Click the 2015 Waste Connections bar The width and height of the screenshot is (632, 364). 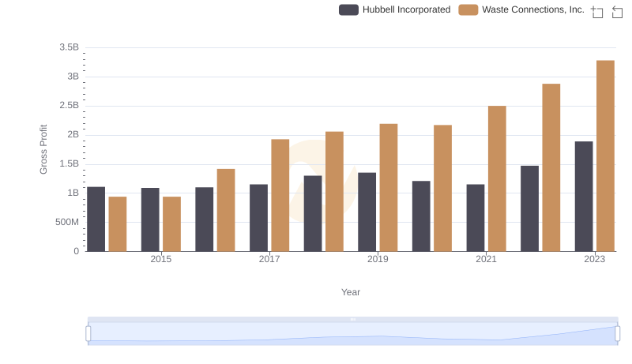[x=171, y=224]
